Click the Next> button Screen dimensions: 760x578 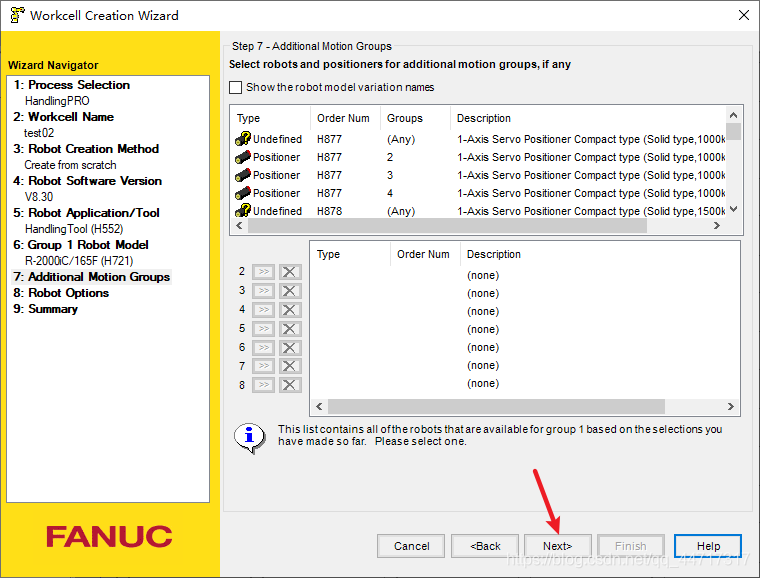click(558, 546)
